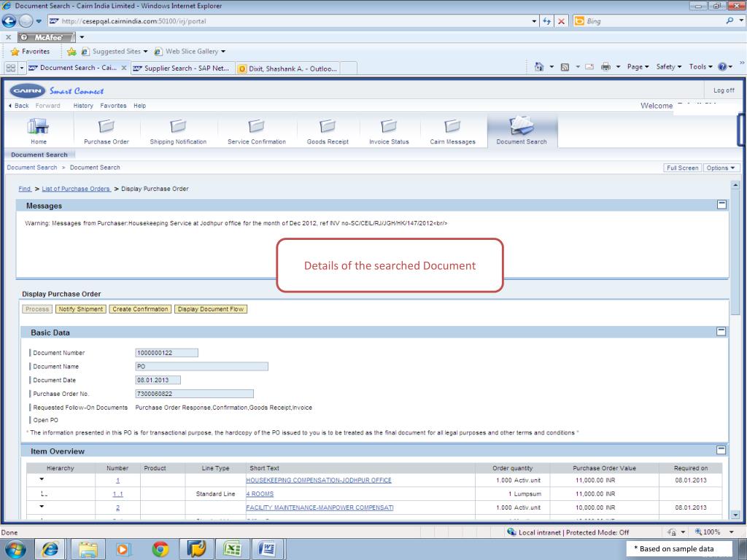Collapse the Item Overview panel
The image size is (747, 560).
[x=721, y=450]
